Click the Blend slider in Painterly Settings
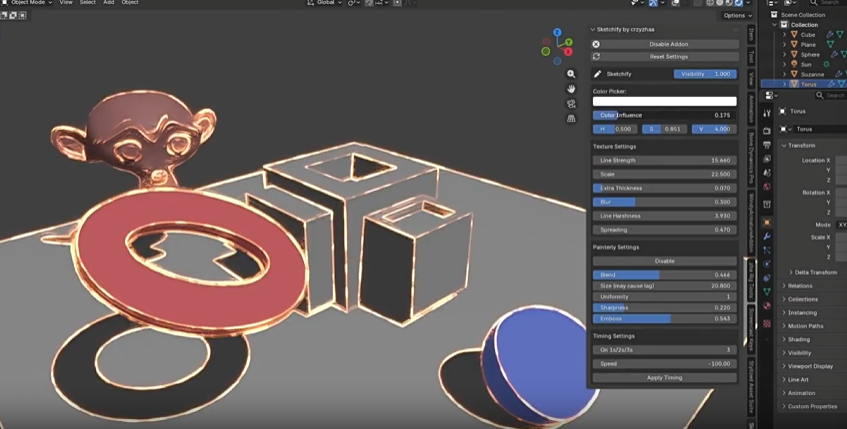 tap(665, 274)
